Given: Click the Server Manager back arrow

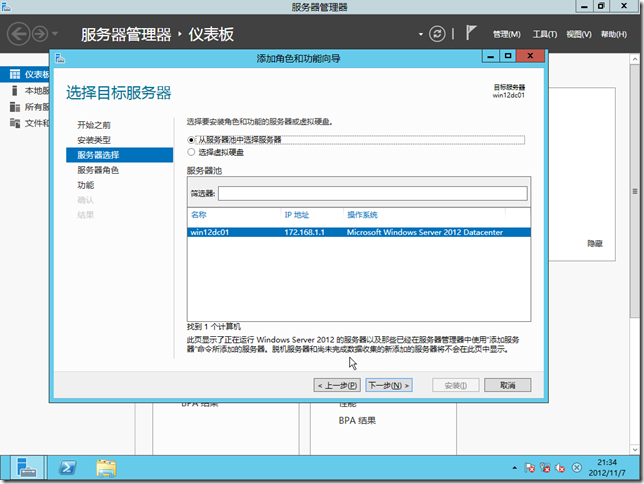Looking at the screenshot, I should (18, 34).
